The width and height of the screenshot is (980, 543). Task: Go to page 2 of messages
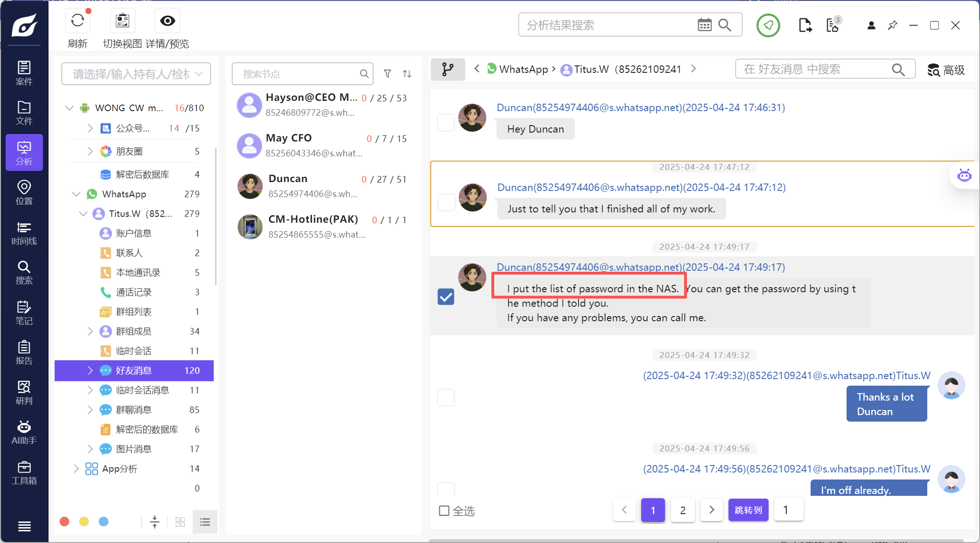coord(683,510)
